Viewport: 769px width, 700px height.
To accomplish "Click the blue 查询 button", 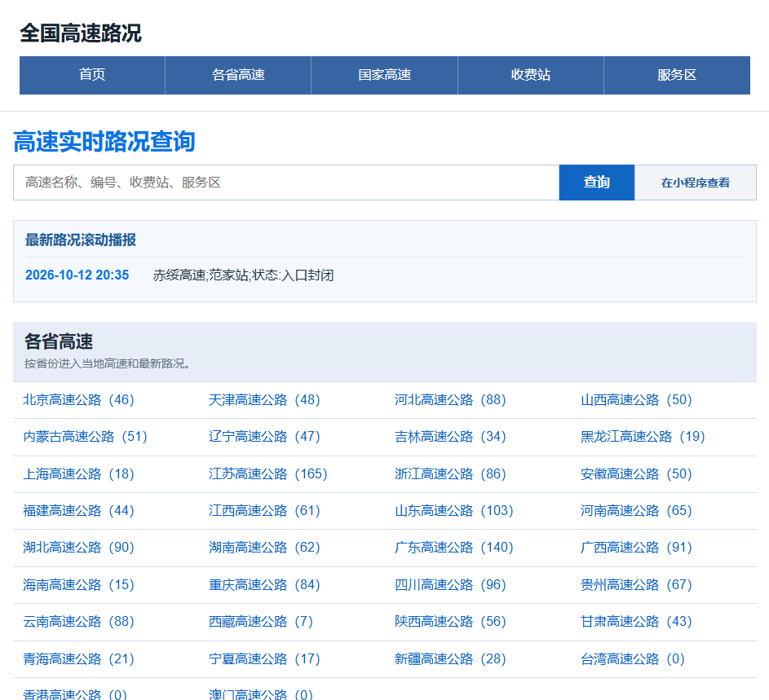I will point(597,183).
